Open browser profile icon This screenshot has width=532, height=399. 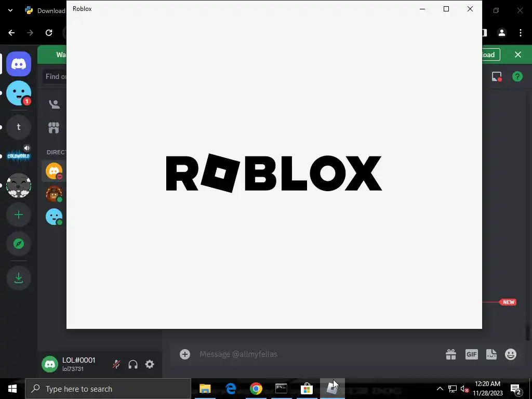(502, 33)
